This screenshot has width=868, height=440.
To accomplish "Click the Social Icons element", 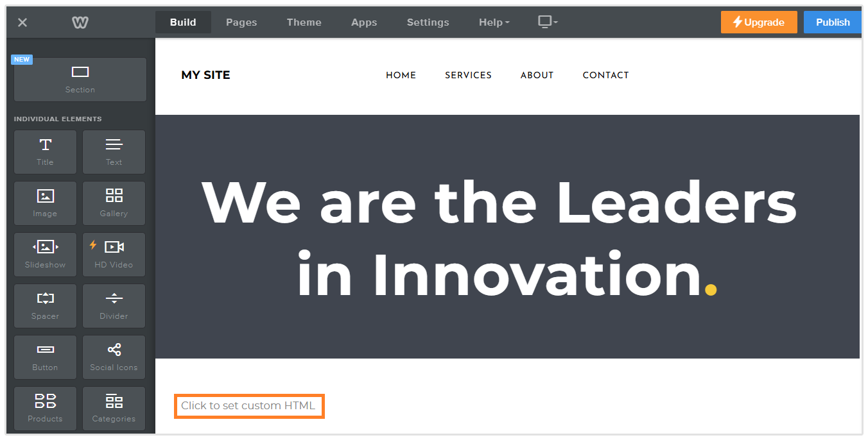I will coord(114,356).
